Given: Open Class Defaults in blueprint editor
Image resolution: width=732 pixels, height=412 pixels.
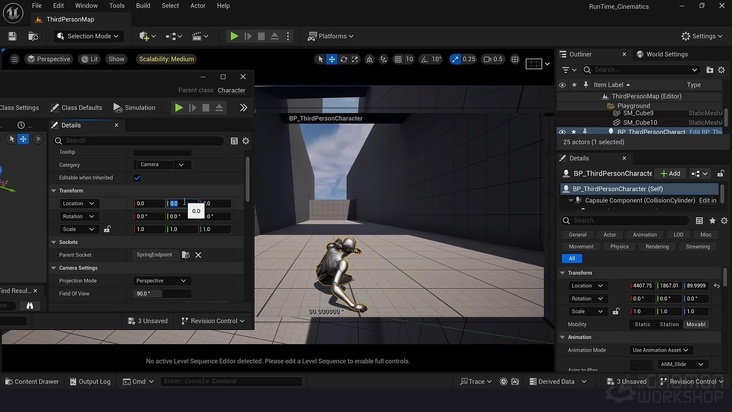Looking at the screenshot, I should click(76, 108).
